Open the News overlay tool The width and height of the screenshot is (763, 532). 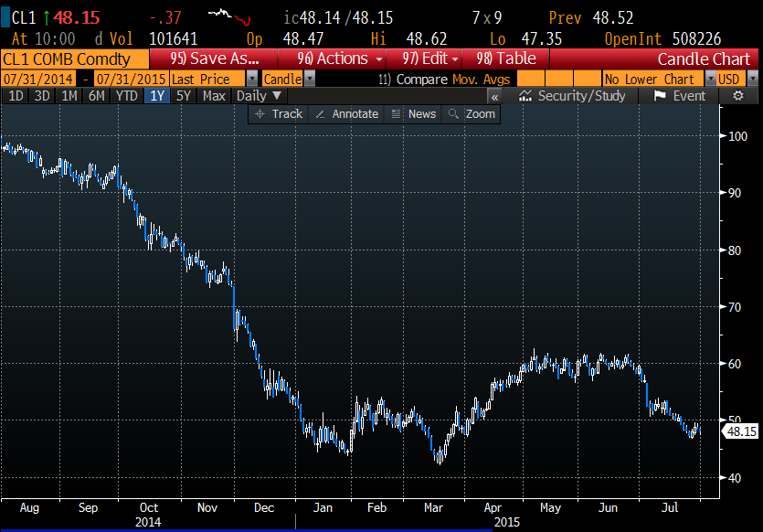point(413,114)
